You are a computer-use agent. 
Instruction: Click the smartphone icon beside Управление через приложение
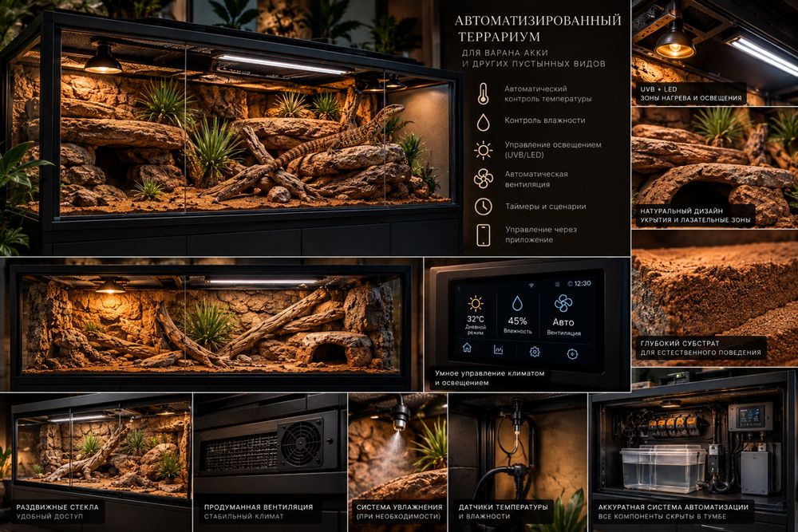[x=483, y=235]
